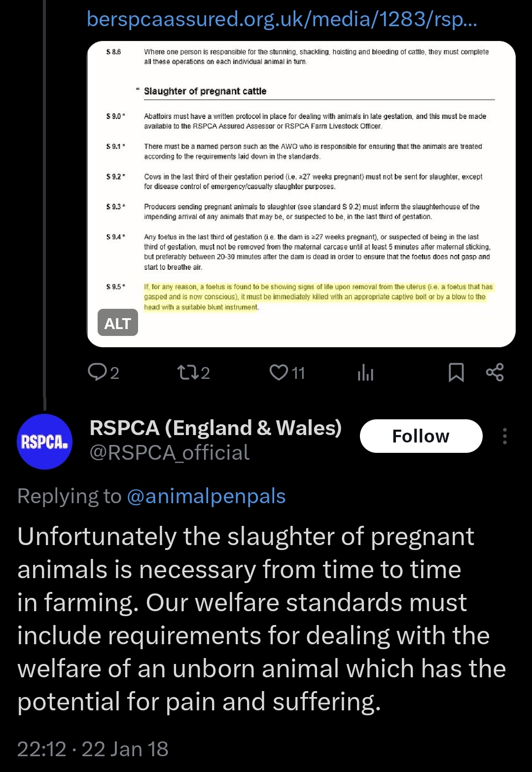
Task: Tap the share icon on the post
Action: tap(495, 372)
